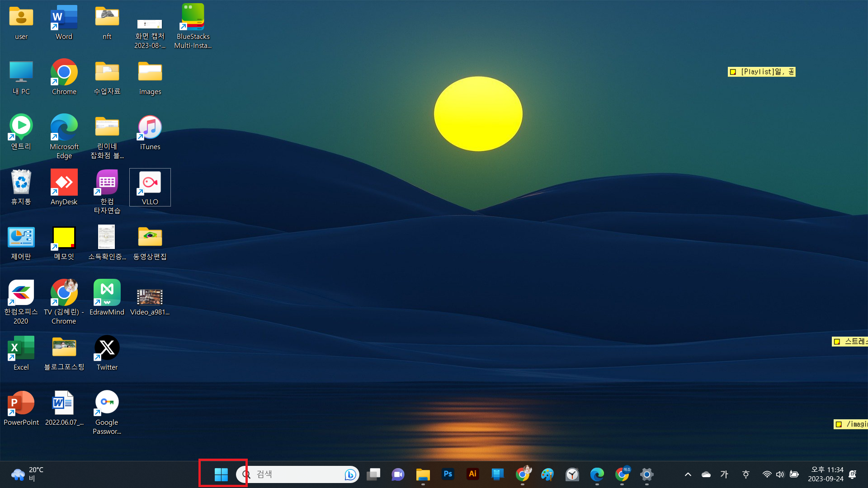Click the /imagi sticky note checkbox
Screen dimensions: 868x488
(839, 424)
